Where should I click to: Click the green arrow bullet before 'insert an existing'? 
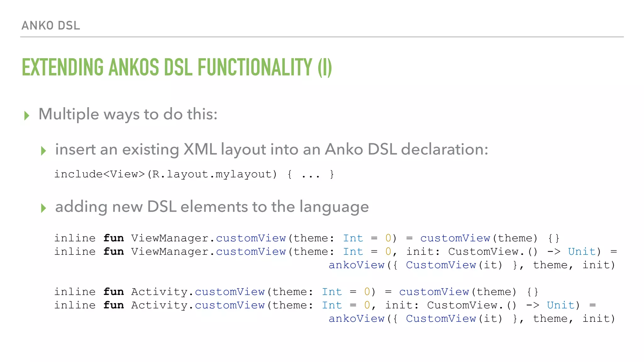(x=43, y=151)
